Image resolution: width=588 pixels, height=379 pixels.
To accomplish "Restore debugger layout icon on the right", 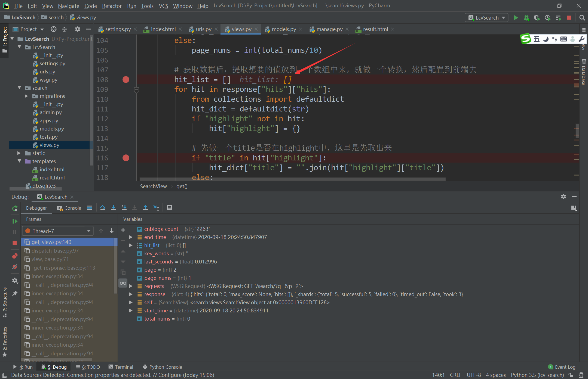I will [x=574, y=208].
